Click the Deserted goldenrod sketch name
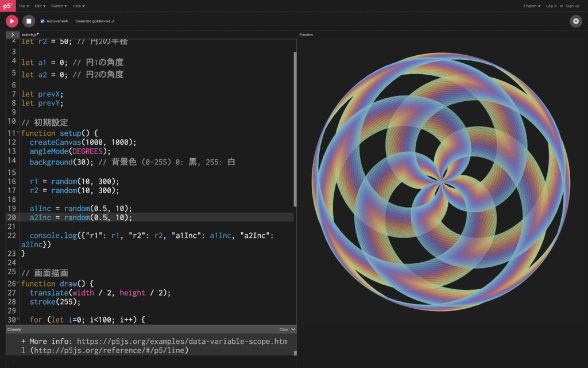Screen dimensions: 588x368 pos(92,21)
